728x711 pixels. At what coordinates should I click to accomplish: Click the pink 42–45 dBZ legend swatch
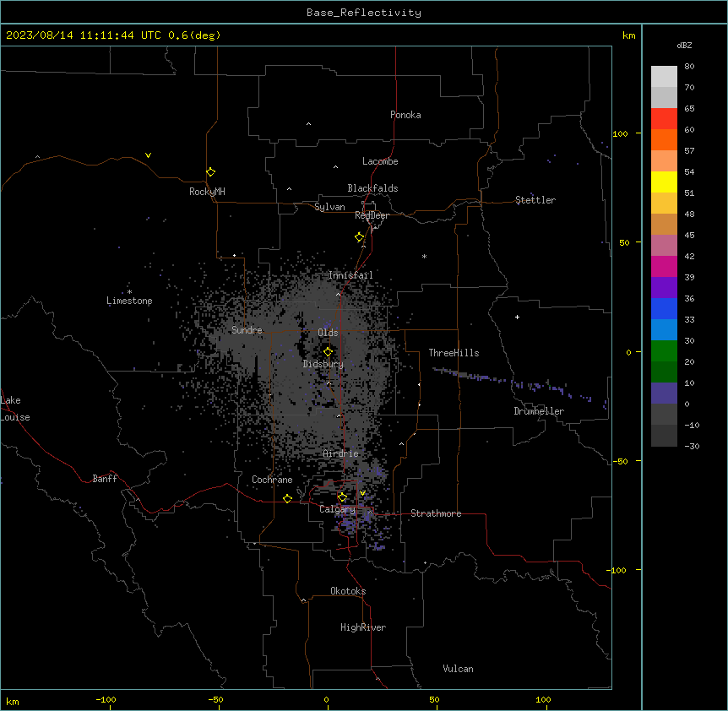[664, 245]
